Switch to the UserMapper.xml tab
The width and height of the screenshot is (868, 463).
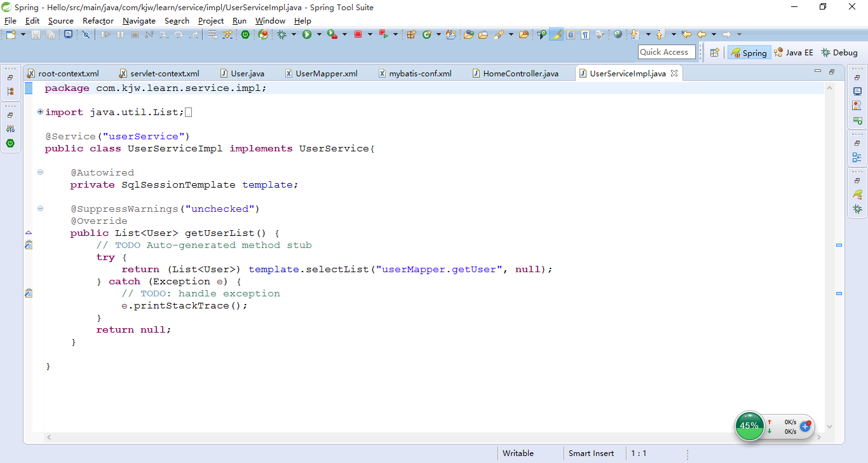point(322,73)
